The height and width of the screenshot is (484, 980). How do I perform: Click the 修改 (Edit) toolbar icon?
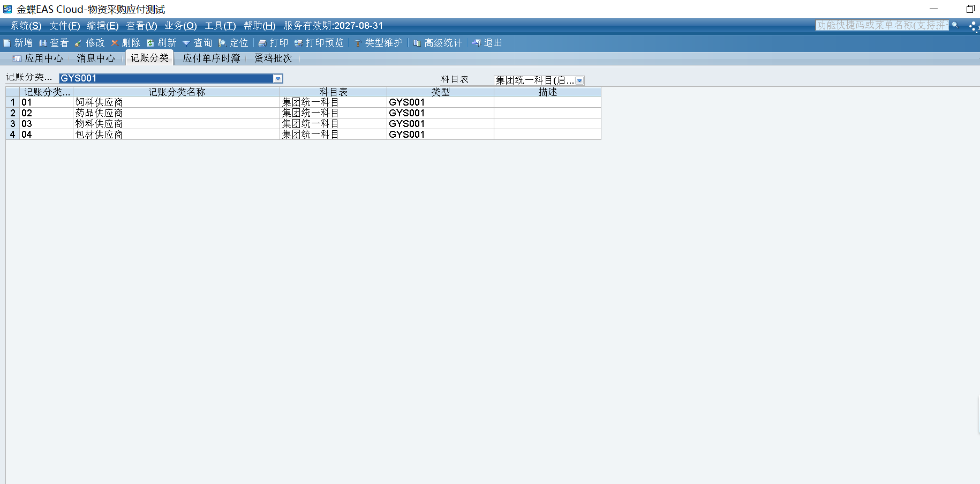(x=89, y=43)
